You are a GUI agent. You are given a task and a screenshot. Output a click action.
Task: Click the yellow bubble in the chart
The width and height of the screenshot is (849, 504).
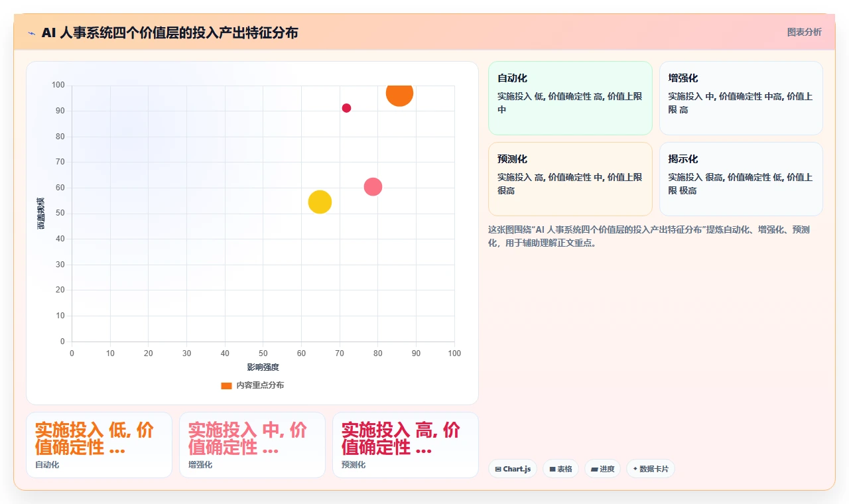pos(320,202)
